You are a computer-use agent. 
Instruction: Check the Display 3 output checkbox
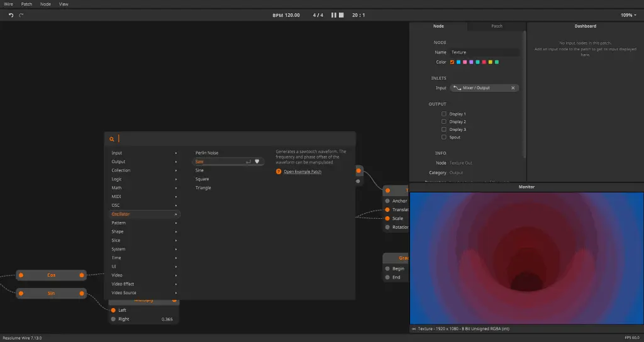click(444, 130)
